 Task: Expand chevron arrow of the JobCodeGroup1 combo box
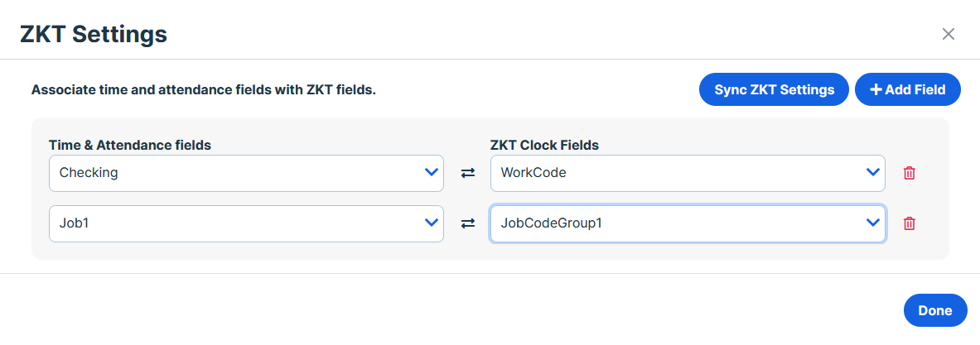click(x=872, y=222)
